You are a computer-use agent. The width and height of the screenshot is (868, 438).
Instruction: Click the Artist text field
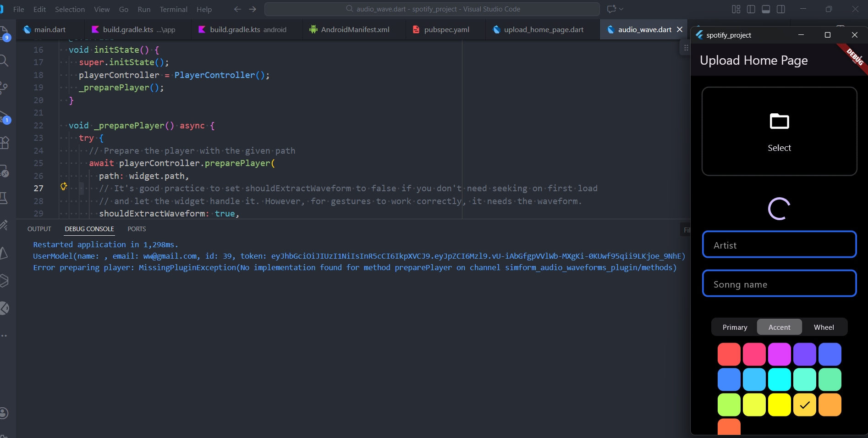coord(779,245)
